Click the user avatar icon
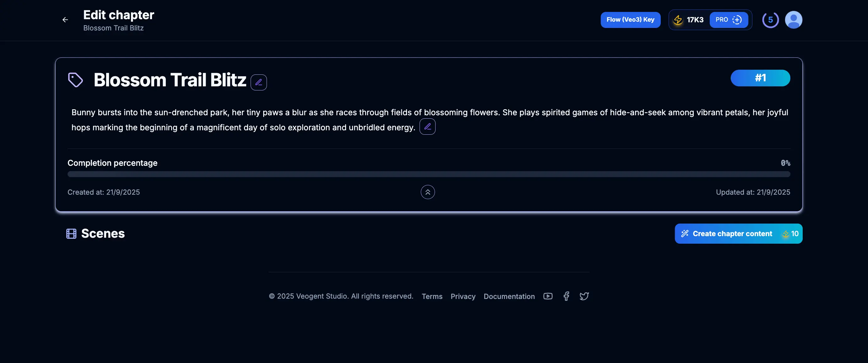 point(793,20)
